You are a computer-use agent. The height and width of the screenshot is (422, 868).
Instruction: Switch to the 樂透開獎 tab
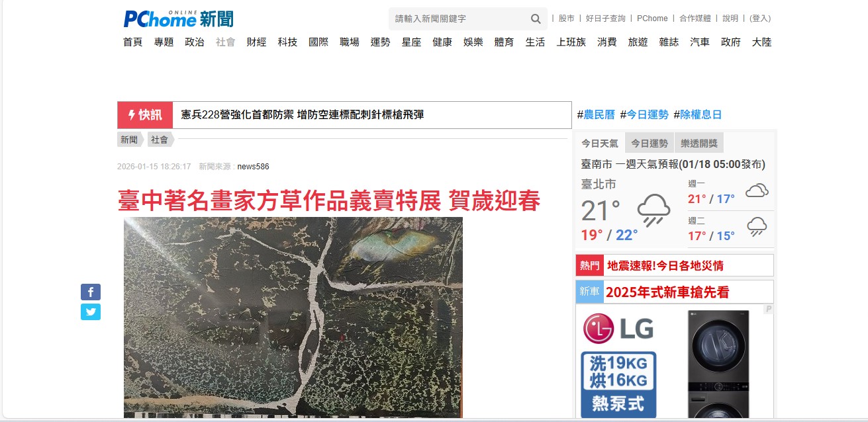[x=699, y=143]
